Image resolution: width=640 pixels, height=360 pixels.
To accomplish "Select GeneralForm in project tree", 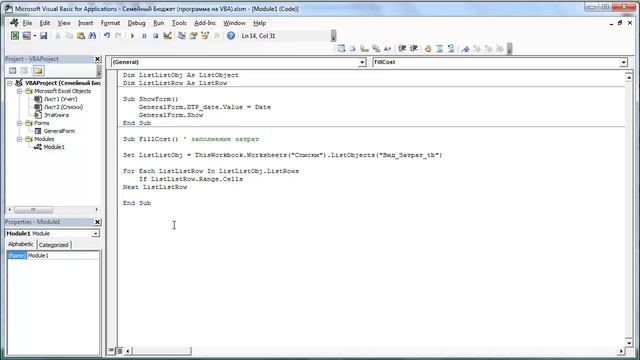I will point(59,131).
